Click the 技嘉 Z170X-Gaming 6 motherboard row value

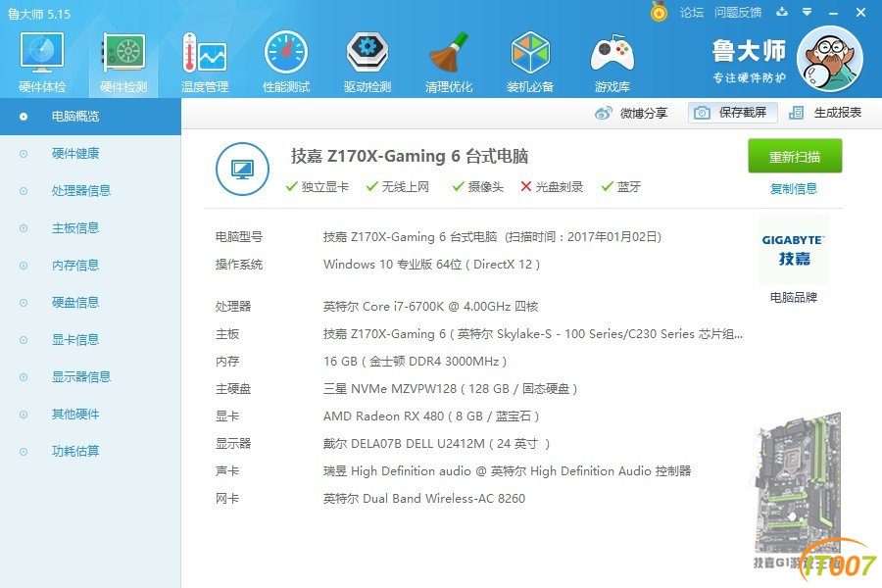[533, 334]
